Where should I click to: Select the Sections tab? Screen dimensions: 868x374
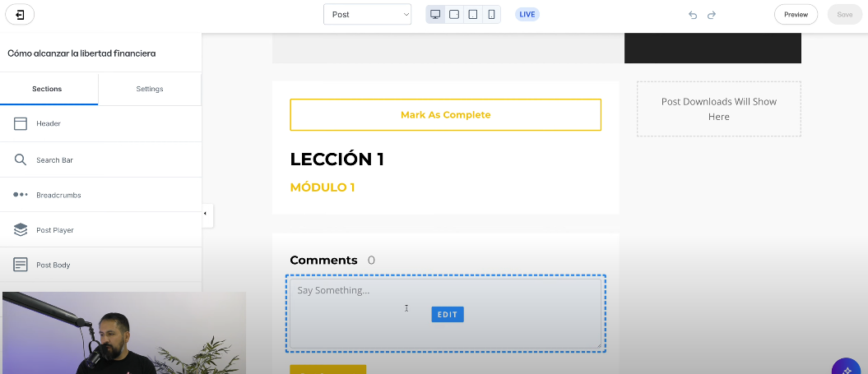(x=47, y=89)
